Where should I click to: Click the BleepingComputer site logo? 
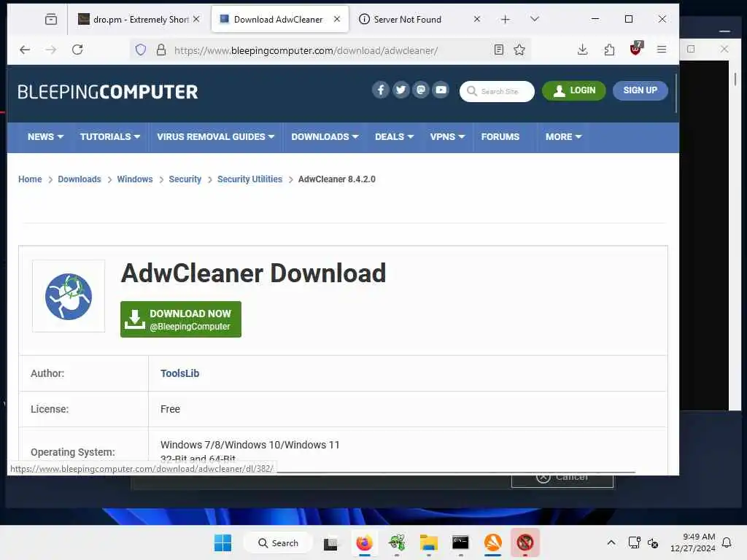[x=108, y=92]
